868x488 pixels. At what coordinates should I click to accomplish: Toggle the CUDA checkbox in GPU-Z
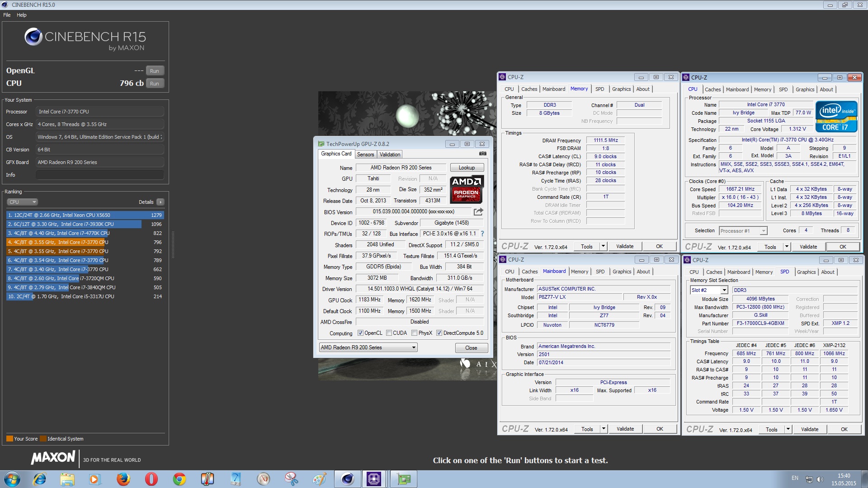coord(389,333)
